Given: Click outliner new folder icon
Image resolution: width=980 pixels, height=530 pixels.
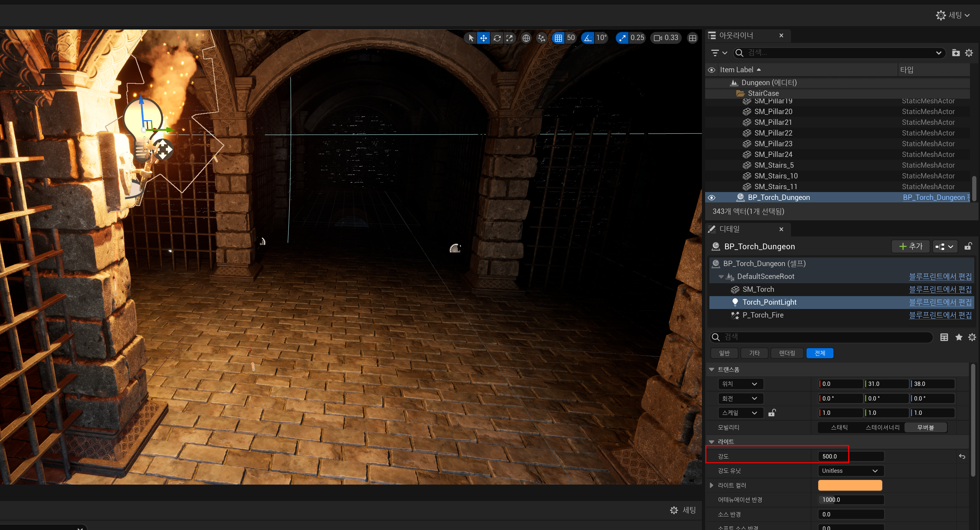Looking at the screenshot, I should (x=955, y=53).
